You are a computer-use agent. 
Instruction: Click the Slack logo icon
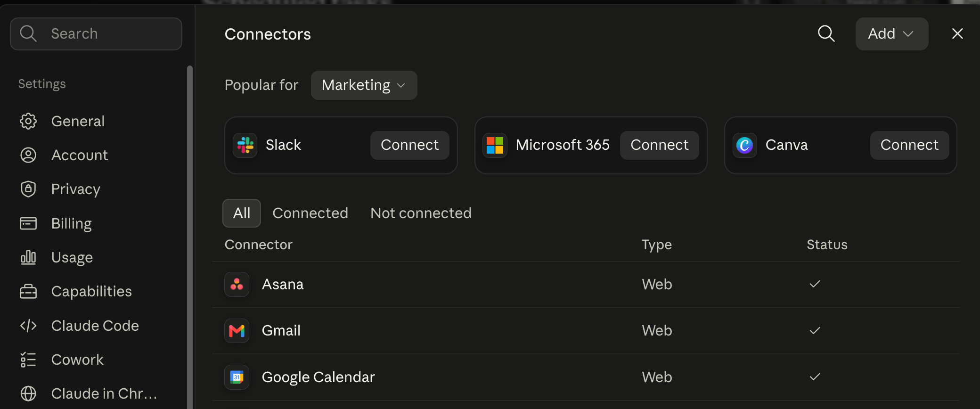pyautogui.click(x=245, y=145)
